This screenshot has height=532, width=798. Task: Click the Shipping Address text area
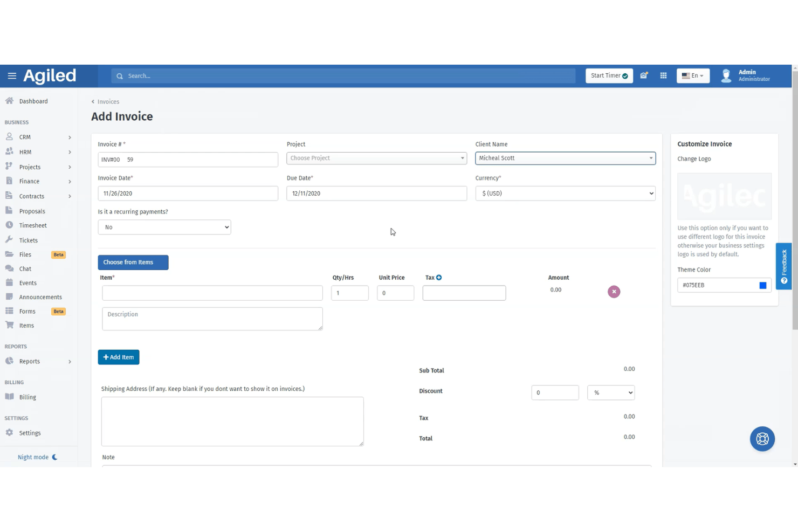(x=232, y=422)
